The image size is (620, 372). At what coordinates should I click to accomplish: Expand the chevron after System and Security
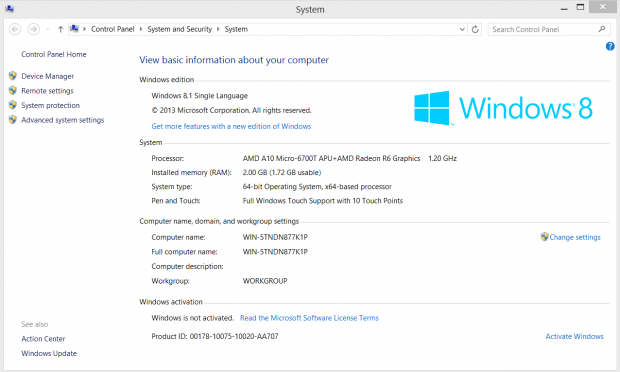(218, 29)
